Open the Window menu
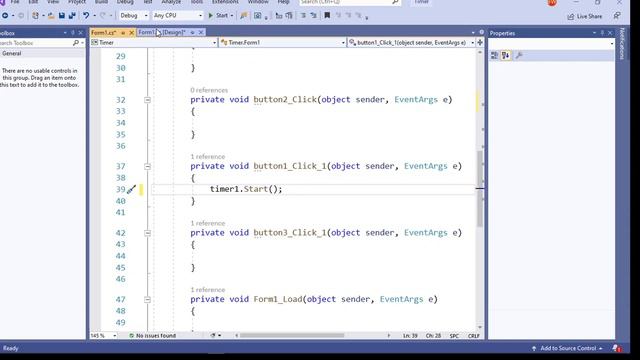 pos(258,2)
